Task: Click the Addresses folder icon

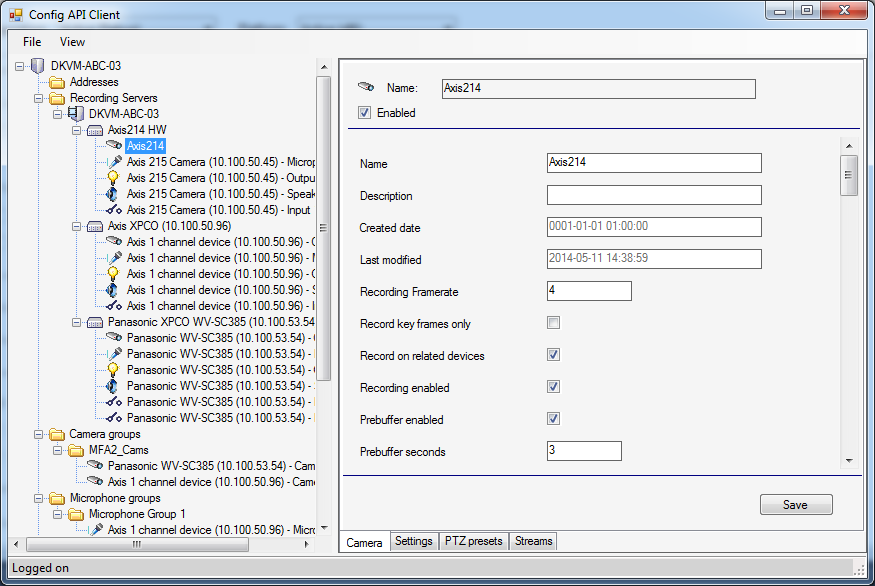Action: click(56, 83)
